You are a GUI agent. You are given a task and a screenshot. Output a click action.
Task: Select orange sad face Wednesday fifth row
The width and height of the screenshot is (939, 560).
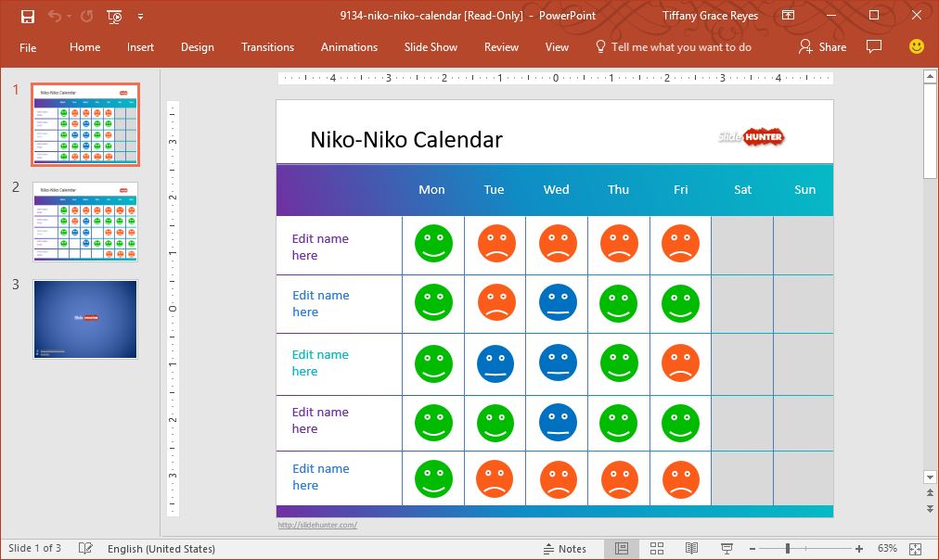pyautogui.click(x=559, y=480)
